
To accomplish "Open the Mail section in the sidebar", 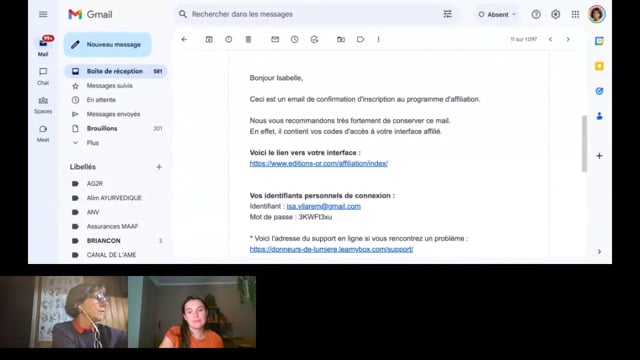I will pyautogui.click(x=43, y=46).
